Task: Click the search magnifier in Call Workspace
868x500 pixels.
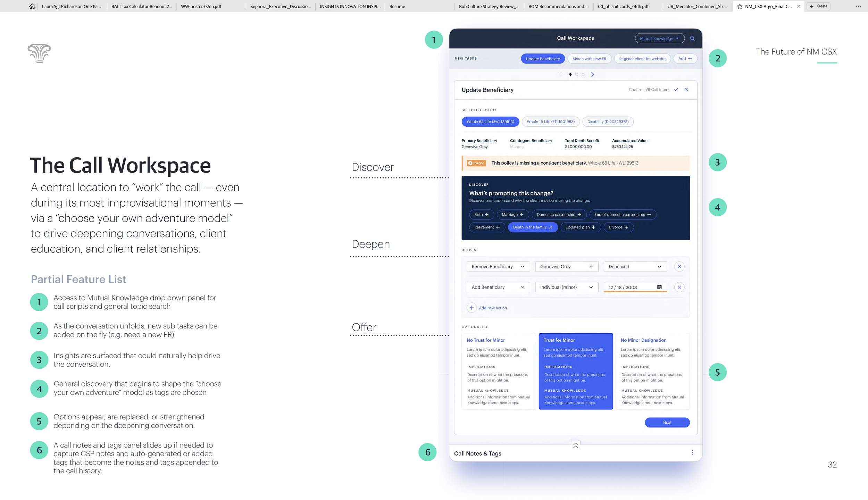Action: [x=692, y=38]
